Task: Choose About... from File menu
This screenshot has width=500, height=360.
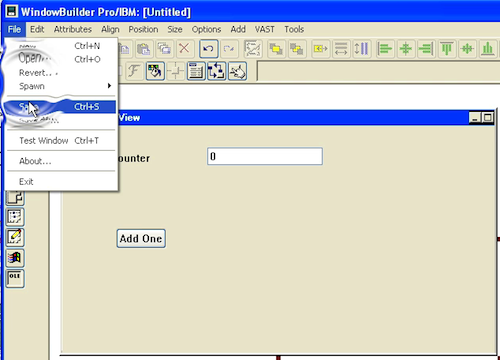Action: click(61, 161)
